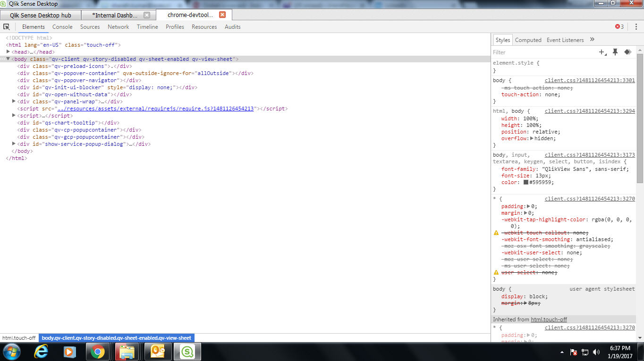Image resolution: width=644 pixels, height=361 pixels.
Task: Click the network tray icon
Action: coord(585,352)
